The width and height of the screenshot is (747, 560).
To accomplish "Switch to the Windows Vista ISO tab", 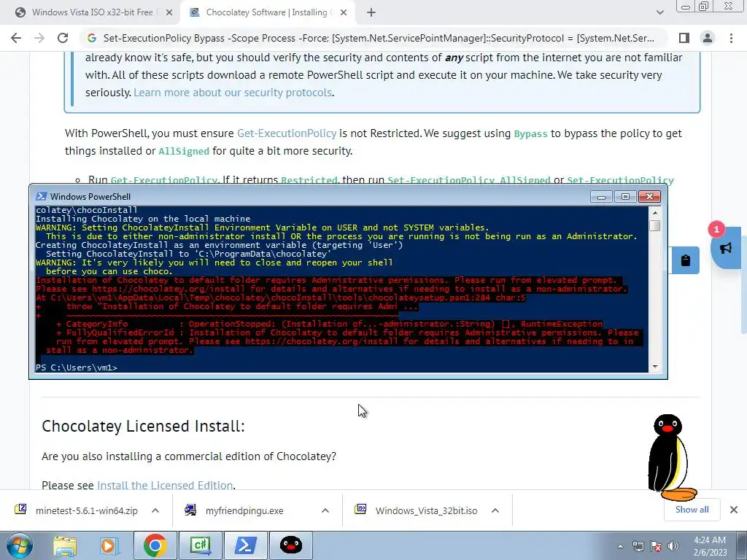I will (93, 13).
